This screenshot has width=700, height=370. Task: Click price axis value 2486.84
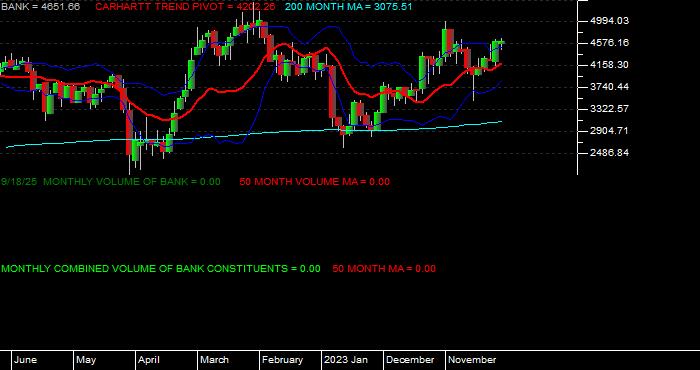609,153
